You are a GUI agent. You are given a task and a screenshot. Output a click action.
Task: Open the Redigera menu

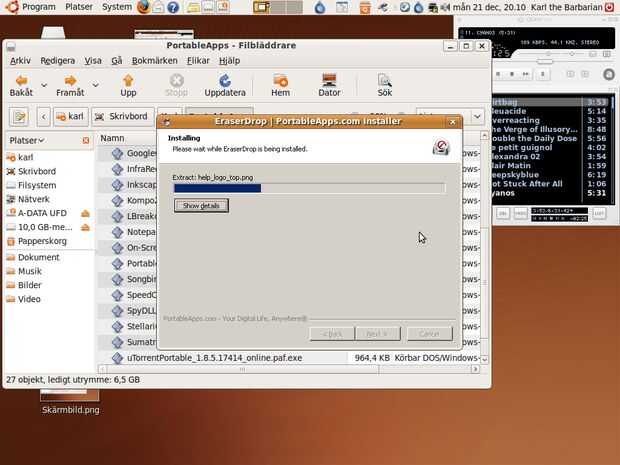click(x=57, y=60)
